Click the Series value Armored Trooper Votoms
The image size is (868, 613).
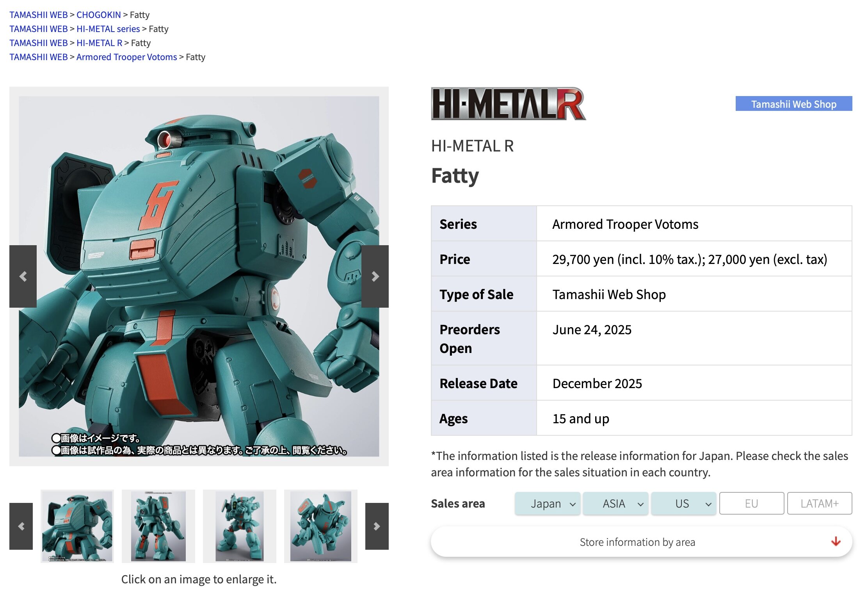point(625,224)
